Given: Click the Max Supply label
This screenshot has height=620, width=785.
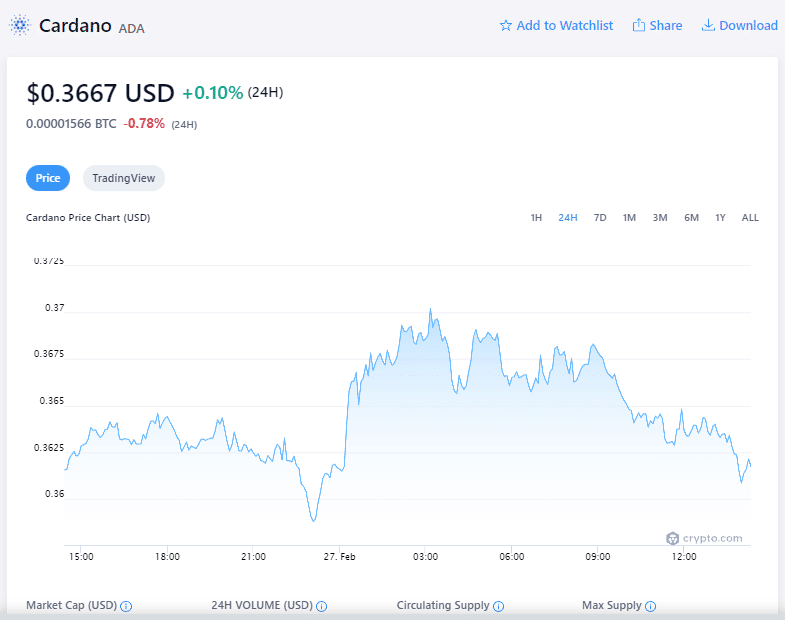Looking at the screenshot, I should (612, 605).
